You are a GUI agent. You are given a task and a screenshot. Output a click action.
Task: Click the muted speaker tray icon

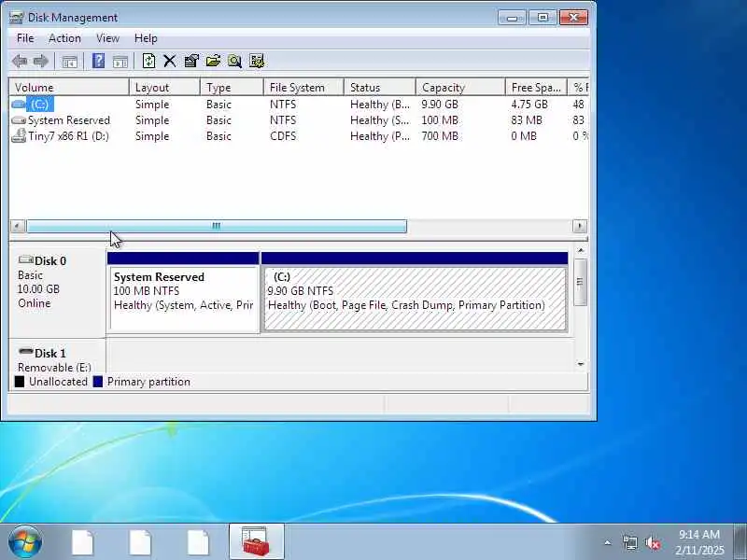tap(653, 542)
